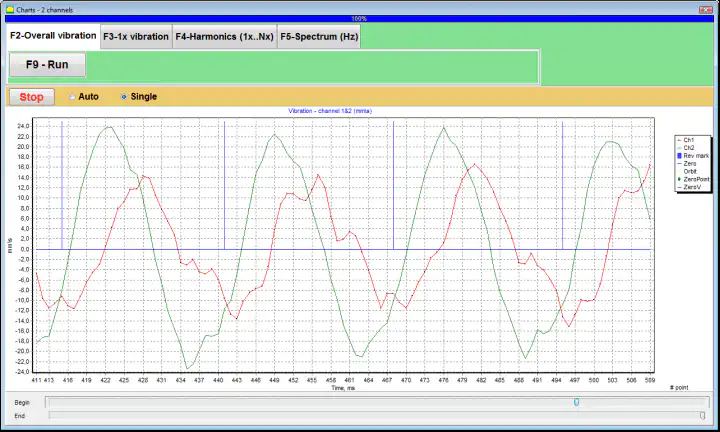Viewport: 720px width, 432px height.
Task: Toggle Rev mark legend entry
Action: (693, 156)
